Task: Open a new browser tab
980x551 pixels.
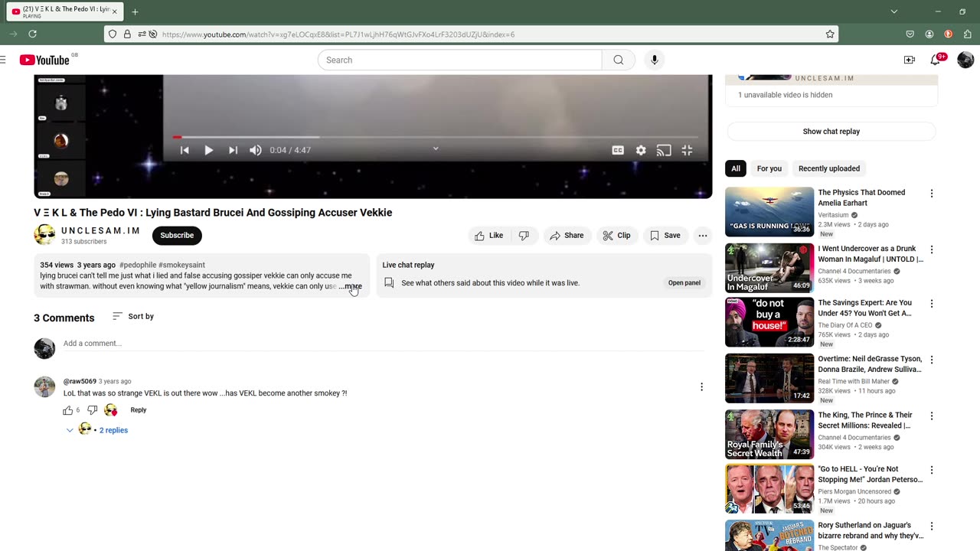Action: click(x=135, y=11)
